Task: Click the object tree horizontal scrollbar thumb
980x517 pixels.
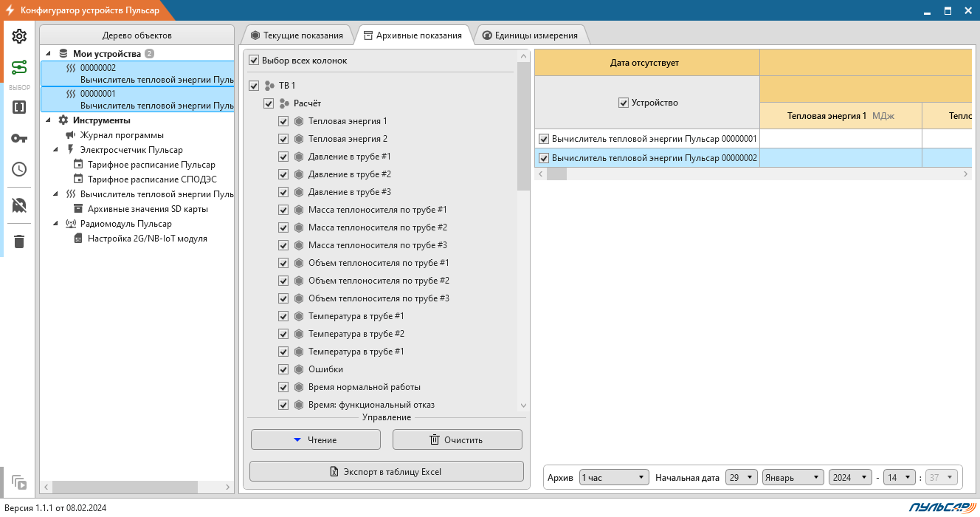Action: point(125,487)
